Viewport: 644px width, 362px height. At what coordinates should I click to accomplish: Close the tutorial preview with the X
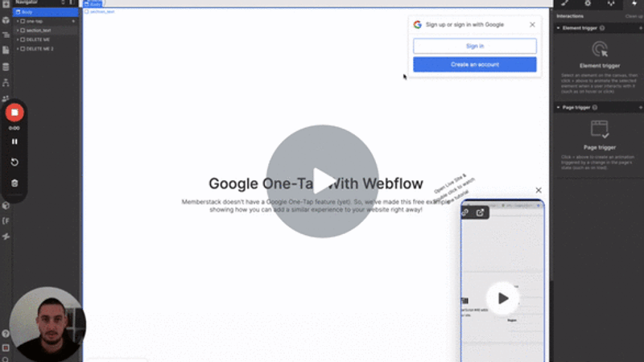click(x=539, y=190)
